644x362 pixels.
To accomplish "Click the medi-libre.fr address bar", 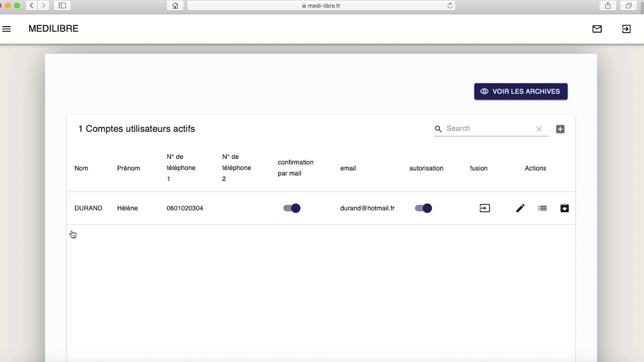I will [x=321, y=6].
